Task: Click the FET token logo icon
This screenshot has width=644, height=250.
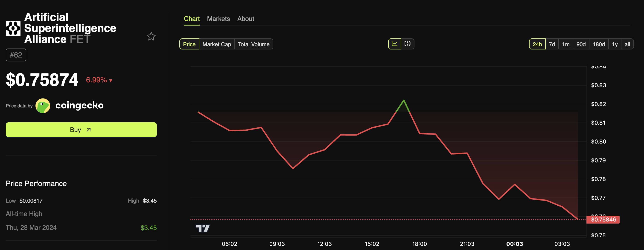Action: pos(13,28)
